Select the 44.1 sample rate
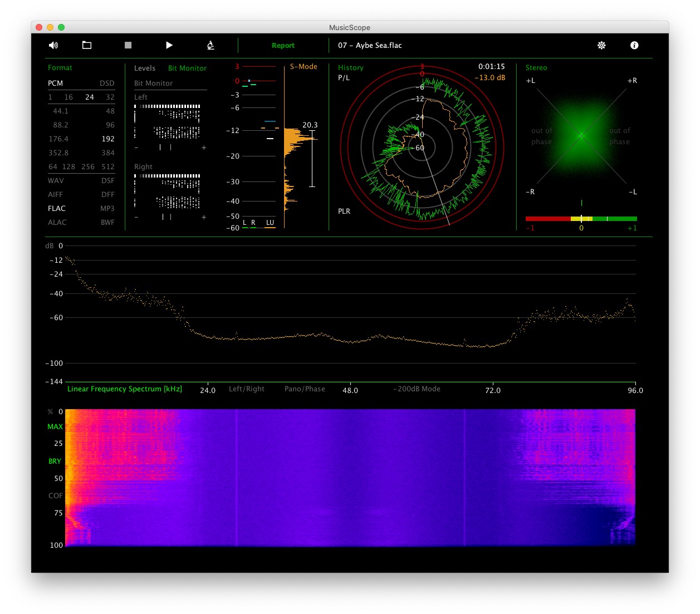The width and height of the screenshot is (700, 614). [x=60, y=111]
